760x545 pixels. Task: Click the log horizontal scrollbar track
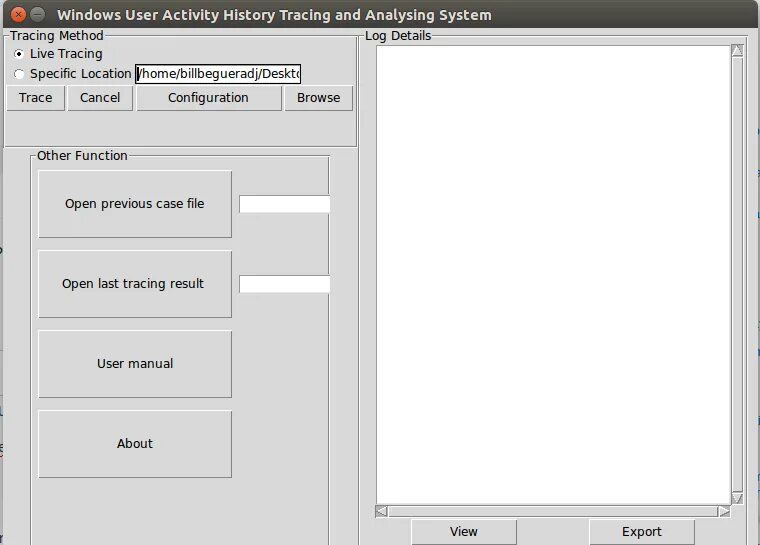click(x=553, y=511)
